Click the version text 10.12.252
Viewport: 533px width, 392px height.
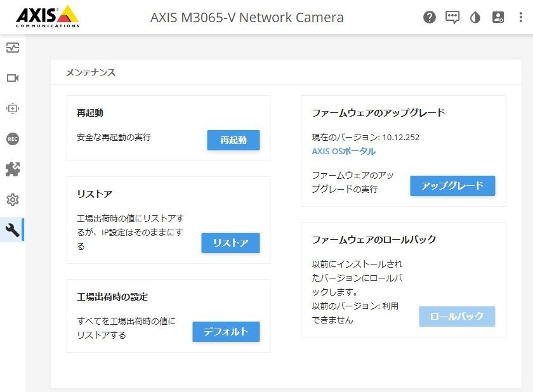[x=401, y=137]
